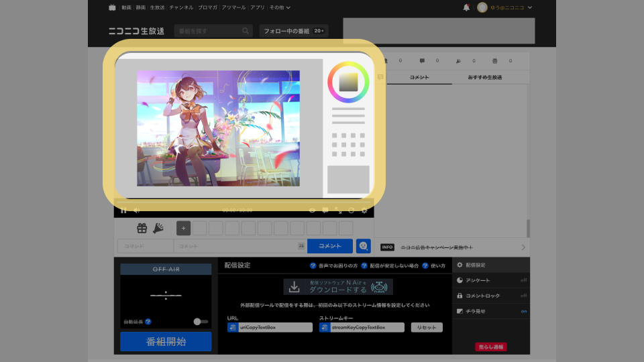The image size is (644, 362).
Task: Click the banner ad in the header
Action: [439, 31]
